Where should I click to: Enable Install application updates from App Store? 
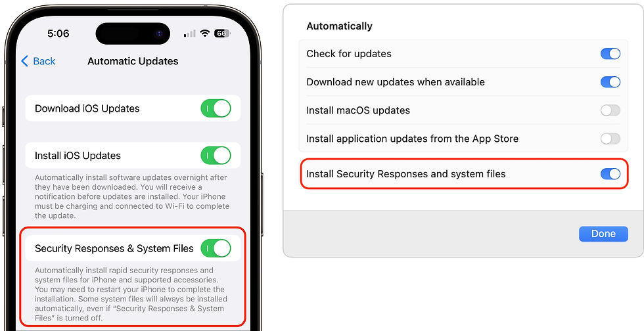[610, 139]
